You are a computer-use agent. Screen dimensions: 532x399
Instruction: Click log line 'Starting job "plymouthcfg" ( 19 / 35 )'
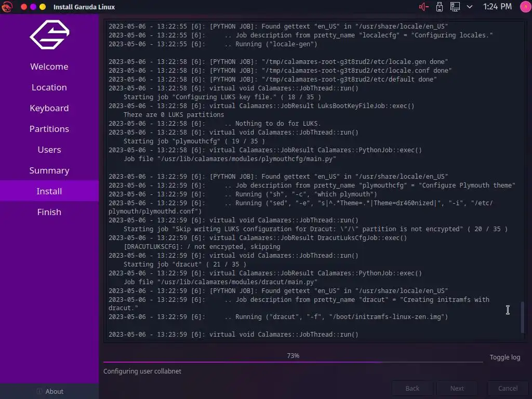pyautogui.click(x=194, y=141)
